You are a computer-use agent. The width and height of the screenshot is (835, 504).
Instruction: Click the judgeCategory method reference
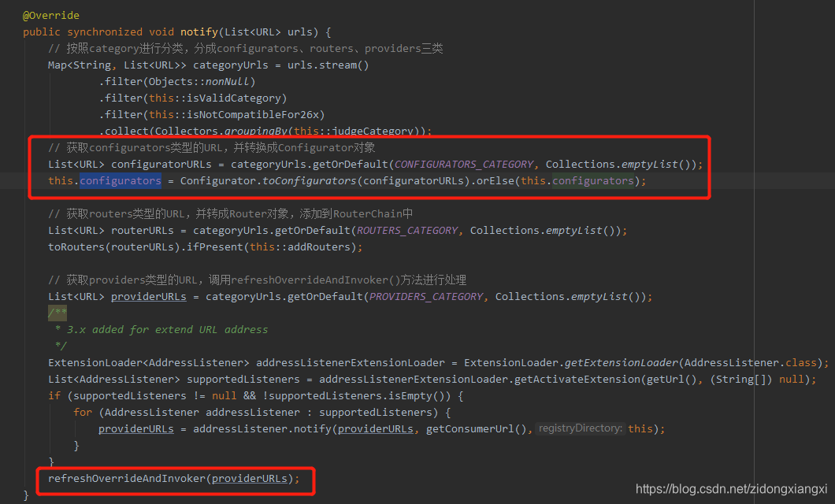(x=373, y=131)
